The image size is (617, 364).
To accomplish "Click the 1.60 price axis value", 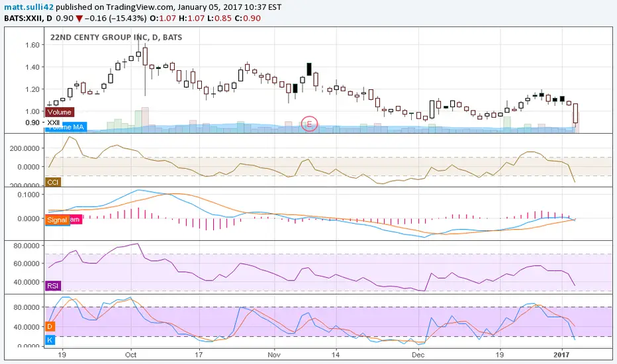I will click(32, 45).
